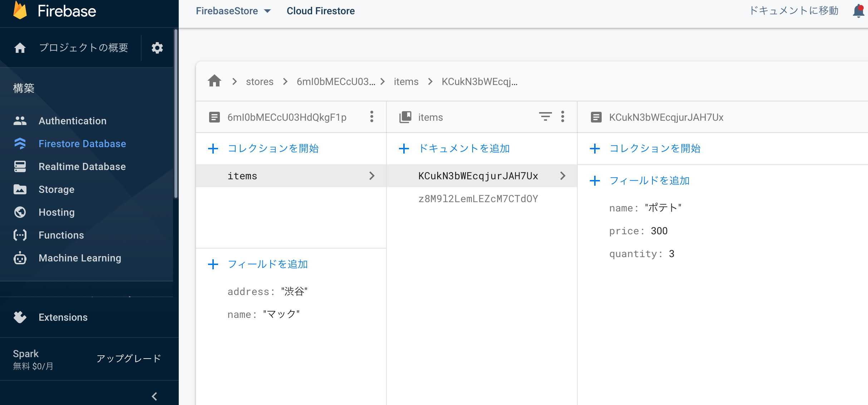This screenshot has height=405, width=868.
Task: Click アップグレード to upgrade the Spark plan
Action: click(128, 359)
